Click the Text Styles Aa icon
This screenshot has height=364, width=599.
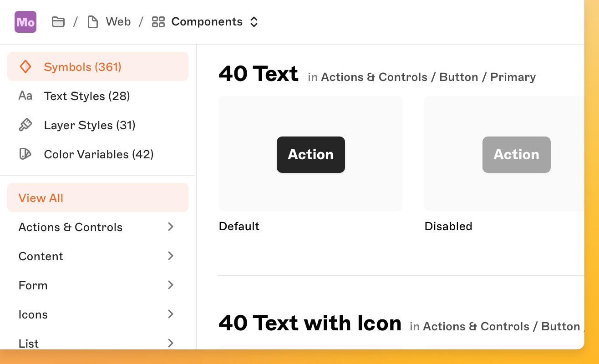(25, 96)
